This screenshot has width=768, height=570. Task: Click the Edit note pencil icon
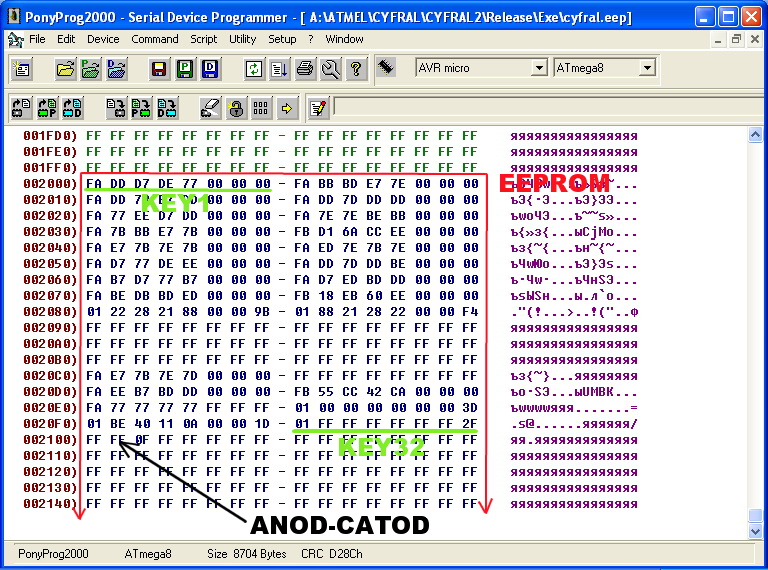point(318,108)
